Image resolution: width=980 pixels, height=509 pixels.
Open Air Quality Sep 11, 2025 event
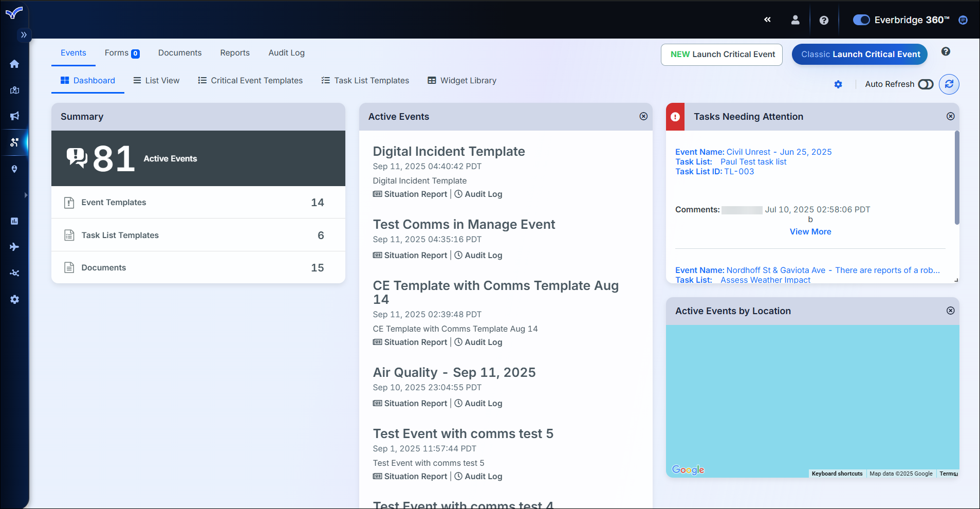pyautogui.click(x=454, y=373)
